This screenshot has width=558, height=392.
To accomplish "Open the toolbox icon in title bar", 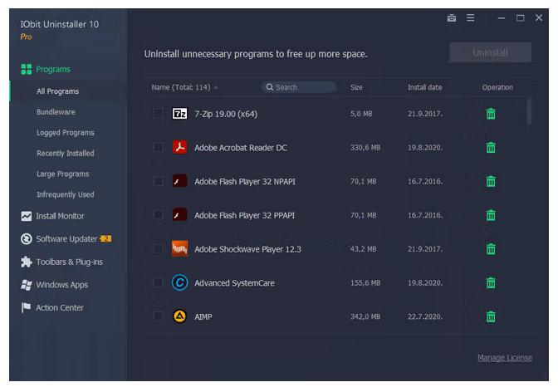I will coord(452,18).
